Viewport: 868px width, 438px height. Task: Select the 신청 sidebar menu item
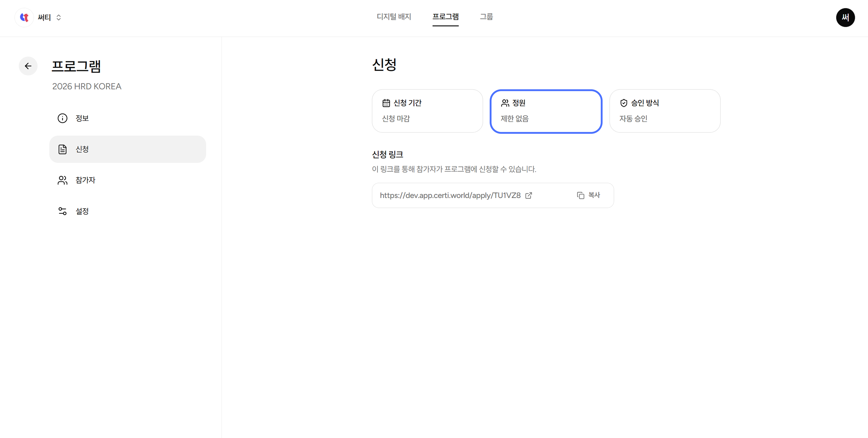pos(128,149)
